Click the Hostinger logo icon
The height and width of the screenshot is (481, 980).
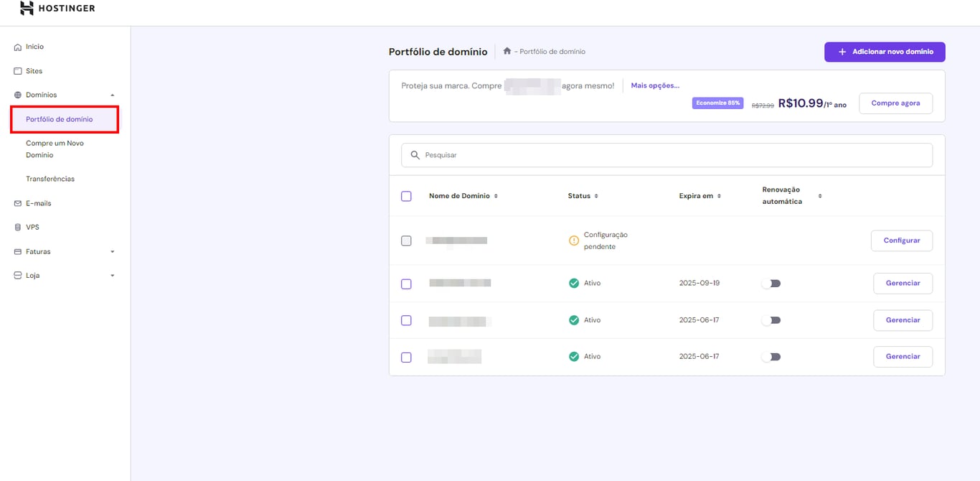point(27,9)
